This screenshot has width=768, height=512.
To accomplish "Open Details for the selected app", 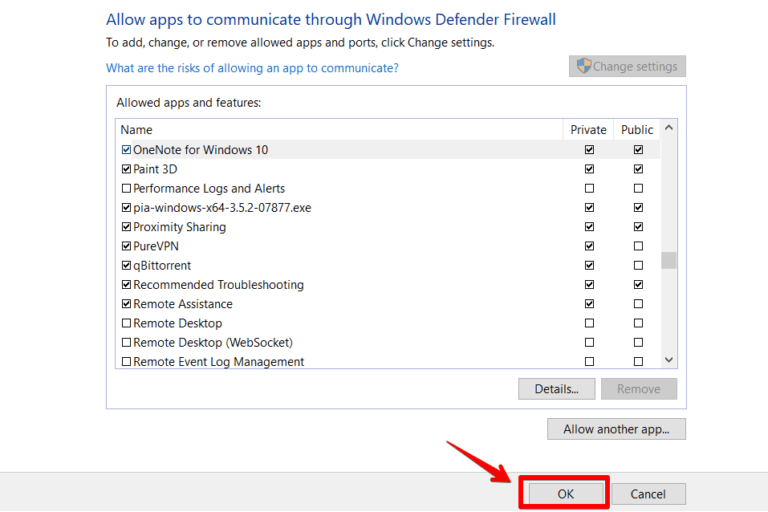I will click(x=556, y=389).
